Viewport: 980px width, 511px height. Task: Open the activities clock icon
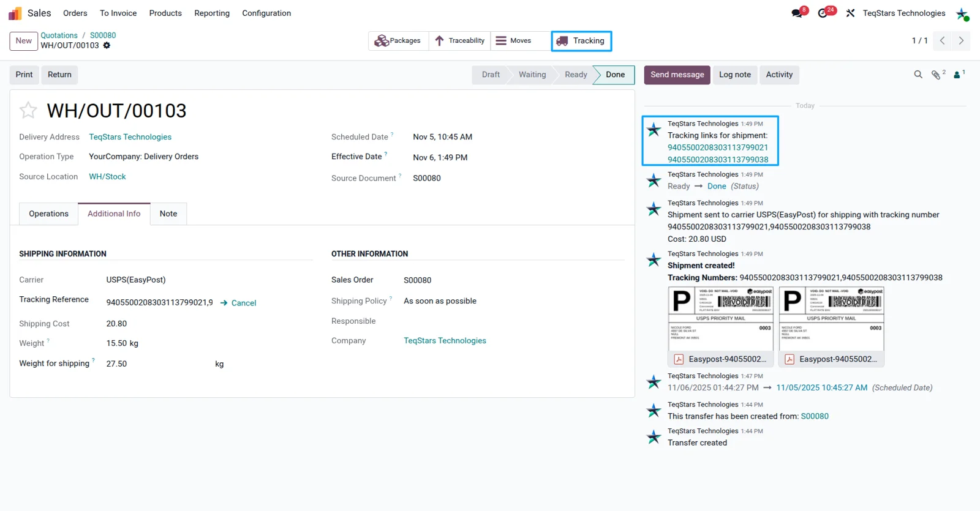click(823, 13)
